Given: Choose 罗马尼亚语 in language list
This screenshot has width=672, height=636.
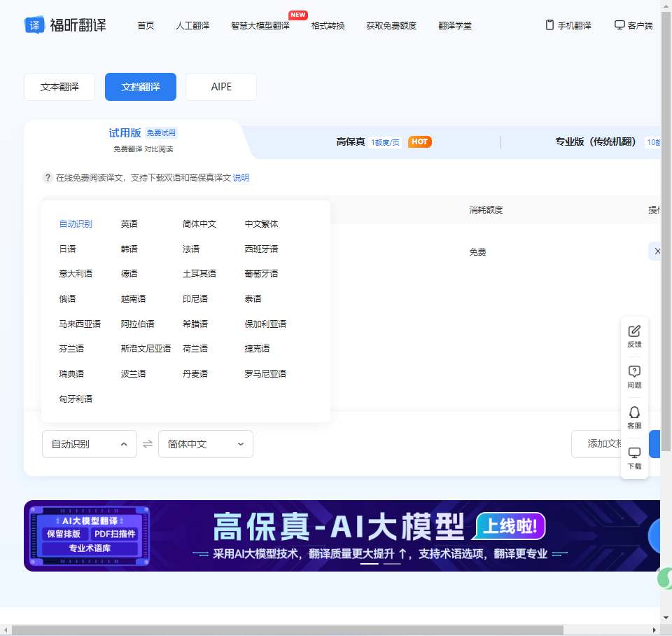Looking at the screenshot, I should (x=265, y=373).
